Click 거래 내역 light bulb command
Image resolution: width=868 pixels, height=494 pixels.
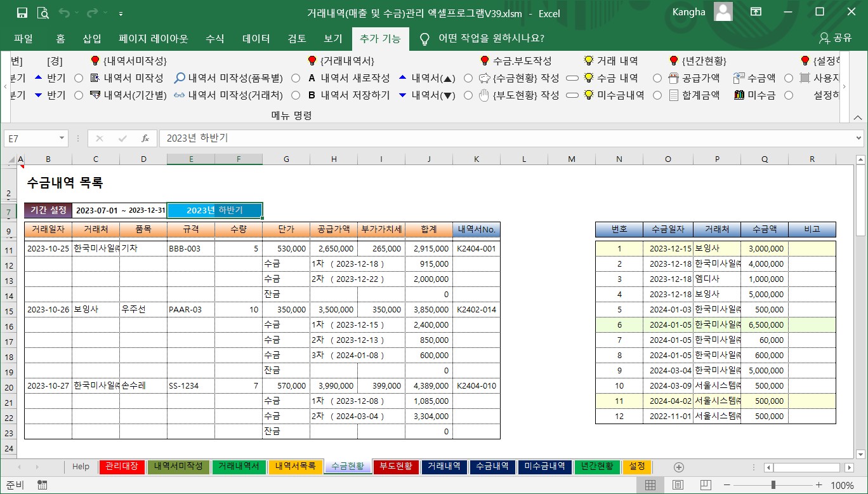click(x=610, y=61)
